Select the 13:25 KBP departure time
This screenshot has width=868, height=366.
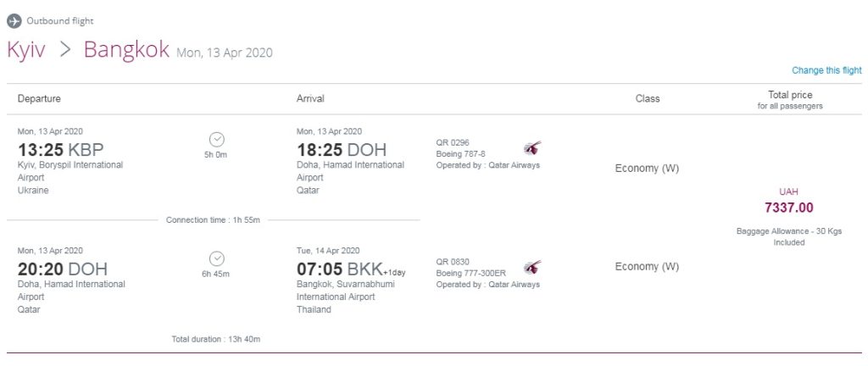(x=60, y=150)
